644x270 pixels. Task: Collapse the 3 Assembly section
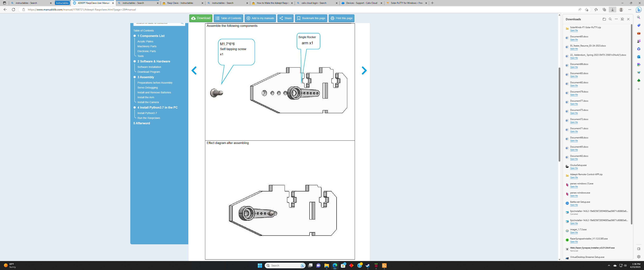pos(134,77)
